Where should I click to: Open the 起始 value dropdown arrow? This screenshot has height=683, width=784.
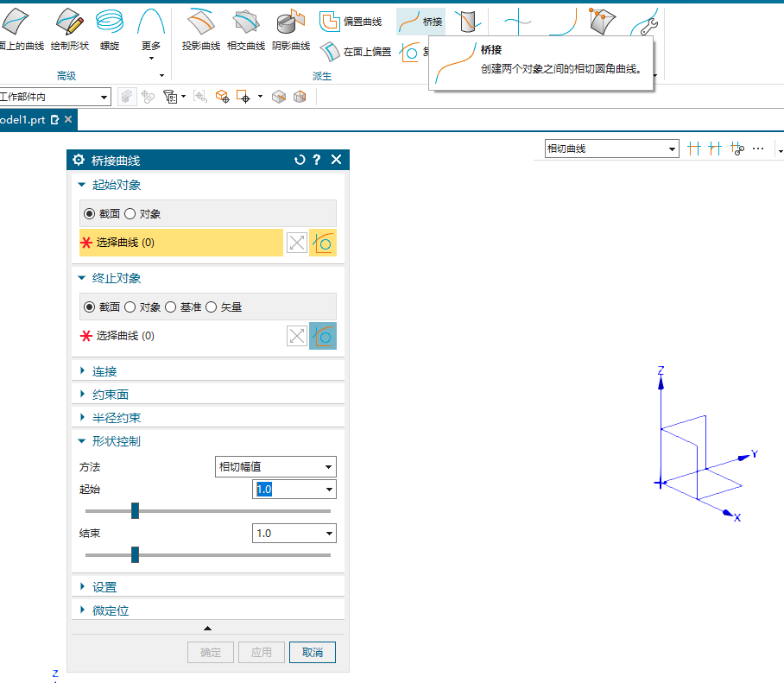(329, 490)
